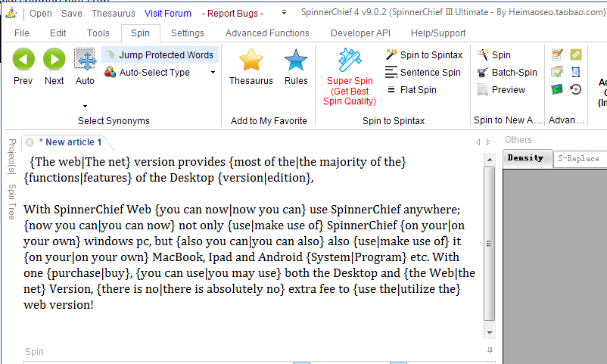Click the editor scrollbar down arrow
607x364 pixels.
[490, 333]
